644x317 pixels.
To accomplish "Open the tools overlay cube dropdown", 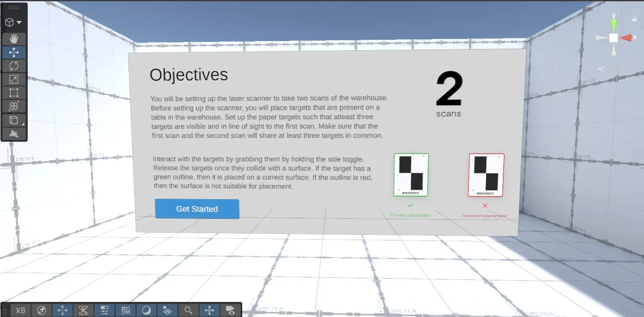I will [14, 22].
